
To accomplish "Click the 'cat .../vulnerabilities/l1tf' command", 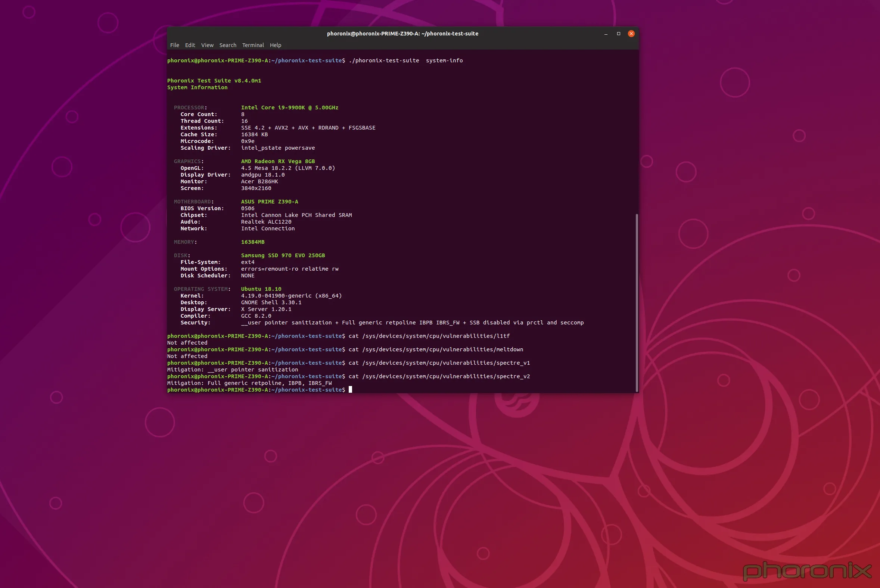I will (429, 336).
